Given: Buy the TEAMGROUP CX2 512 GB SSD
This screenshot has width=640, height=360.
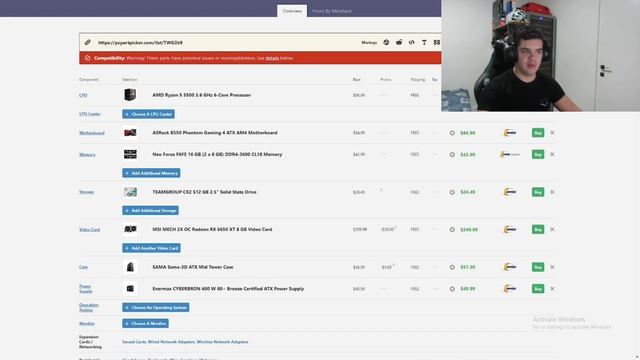Looking at the screenshot, I should [x=538, y=192].
